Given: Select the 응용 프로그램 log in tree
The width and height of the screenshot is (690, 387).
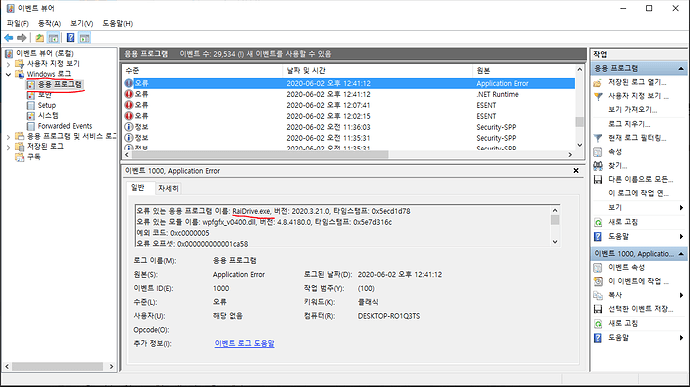Looking at the screenshot, I should pyautogui.click(x=59, y=85).
